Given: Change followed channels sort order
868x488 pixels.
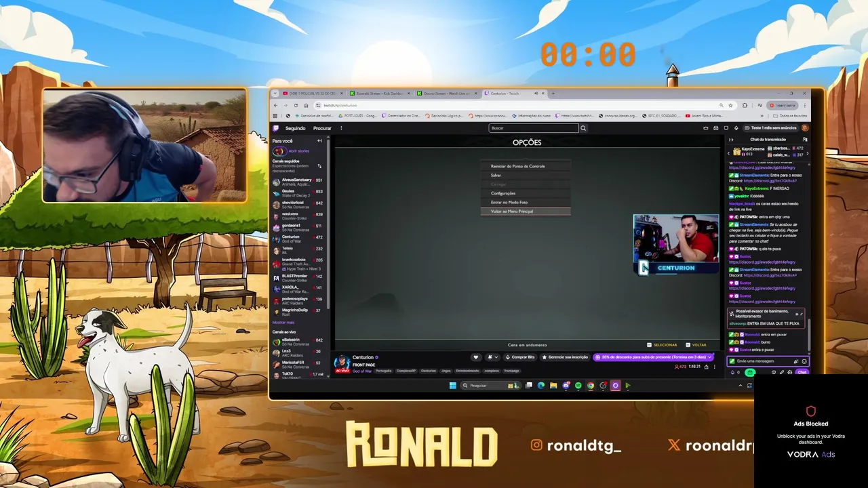Looking at the screenshot, I should pos(319,165).
